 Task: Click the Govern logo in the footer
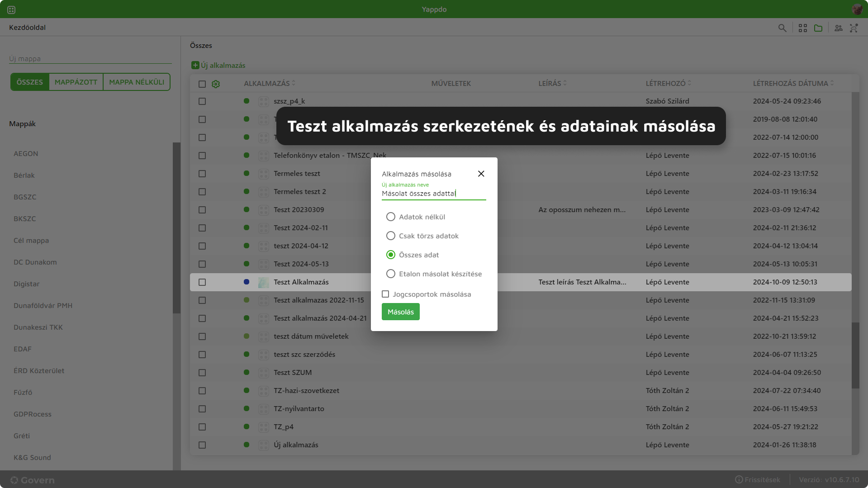point(32,480)
